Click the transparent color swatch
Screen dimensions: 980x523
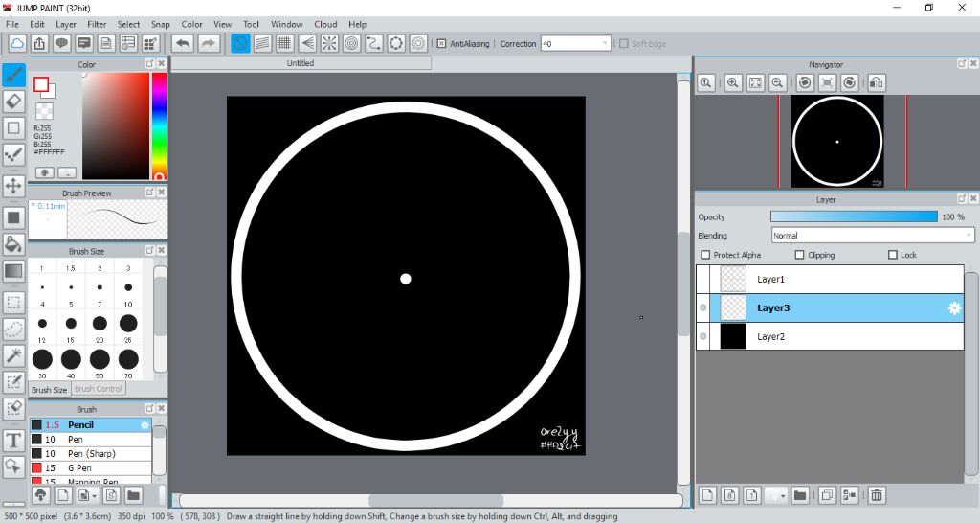(44, 111)
